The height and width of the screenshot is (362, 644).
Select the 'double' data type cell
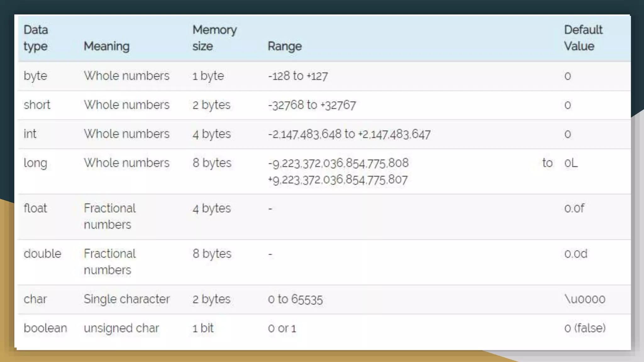pos(42,254)
